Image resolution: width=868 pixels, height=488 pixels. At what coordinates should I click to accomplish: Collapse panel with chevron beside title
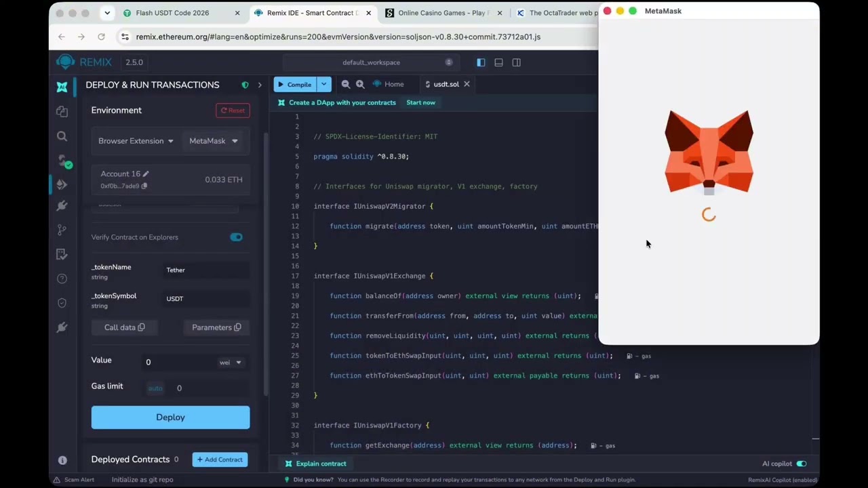coord(259,85)
